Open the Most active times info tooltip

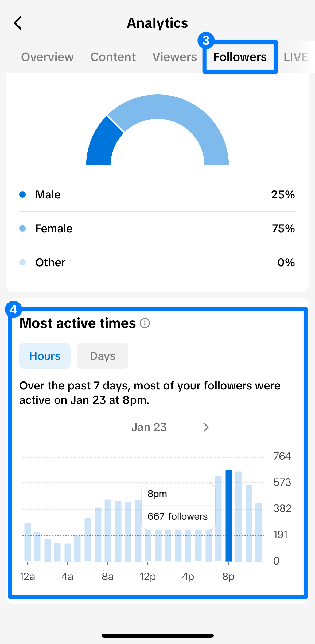click(x=145, y=323)
